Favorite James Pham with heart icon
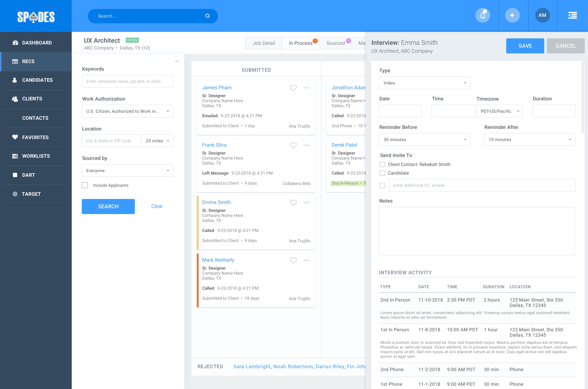The image size is (588, 389). tap(293, 88)
